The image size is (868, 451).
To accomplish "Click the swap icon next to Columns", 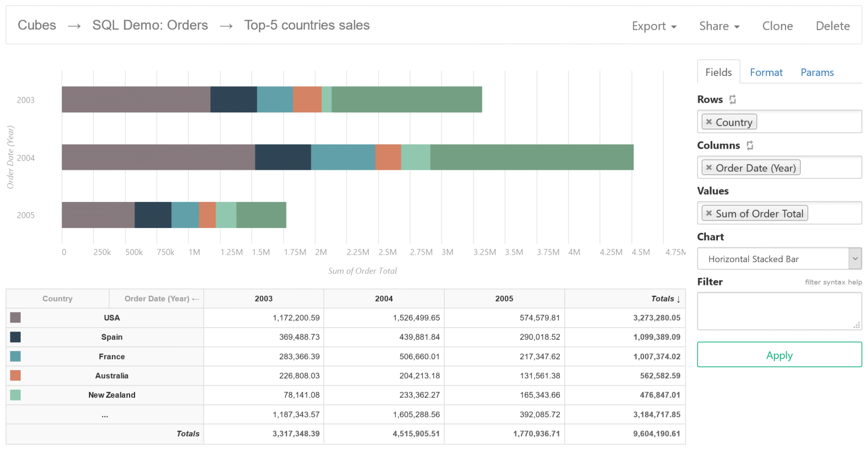I will coord(750,145).
